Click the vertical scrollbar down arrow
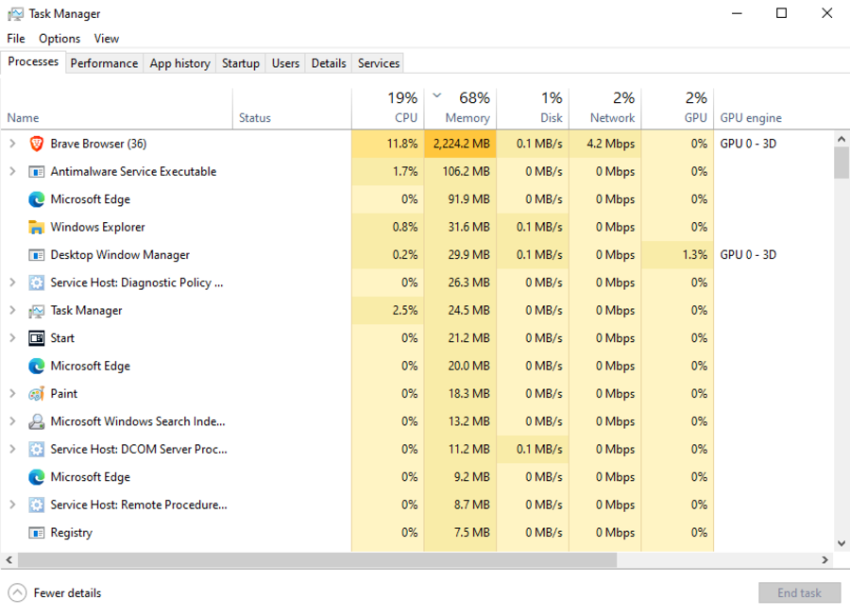 pyautogui.click(x=841, y=543)
